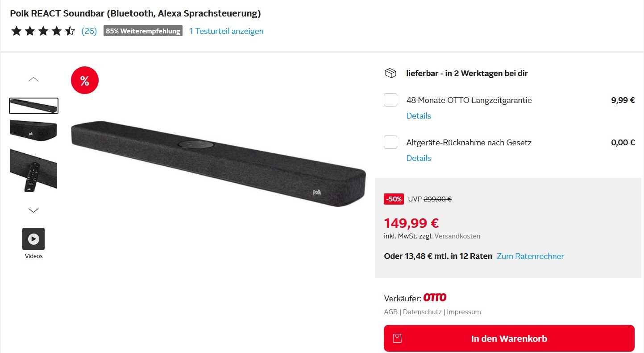The image size is (644, 353).
Task: Open Details under Langzeitgarantie
Action: click(x=419, y=116)
